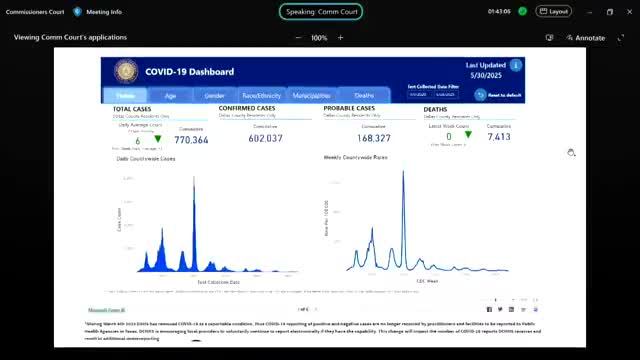Click the total cumulative cases value 770,364
Viewport: 640px width, 360px height.
click(x=191, y=140)
